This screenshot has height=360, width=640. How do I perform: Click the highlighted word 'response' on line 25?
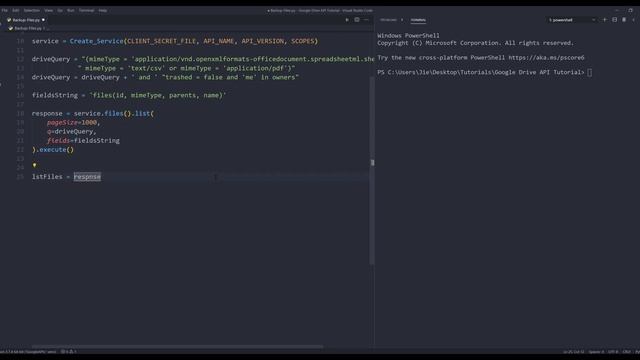tap(87, 177)
